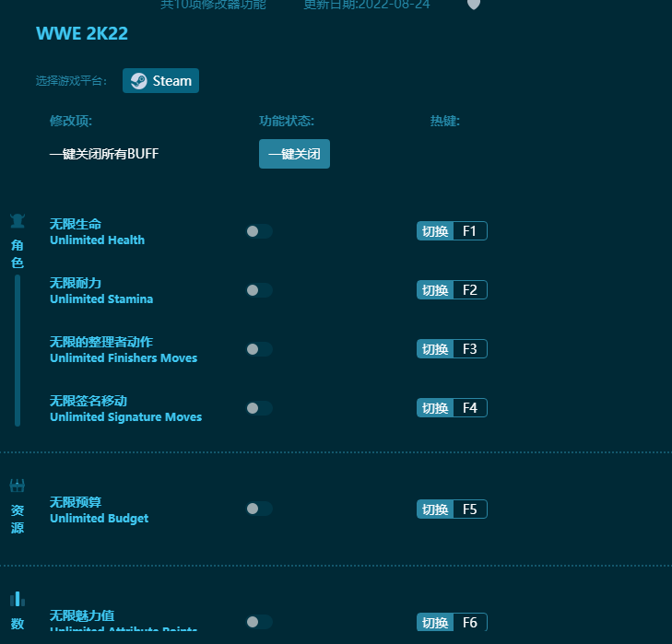Click 切换 hotkey button for F2

[x=435, y=290]
